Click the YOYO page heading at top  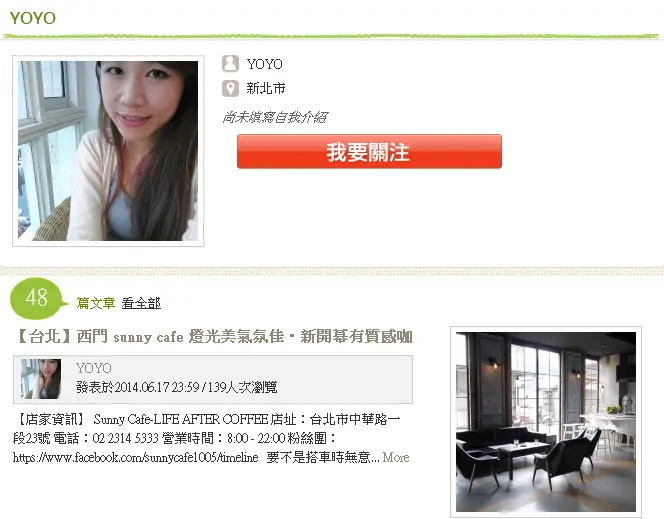point(33,18)
